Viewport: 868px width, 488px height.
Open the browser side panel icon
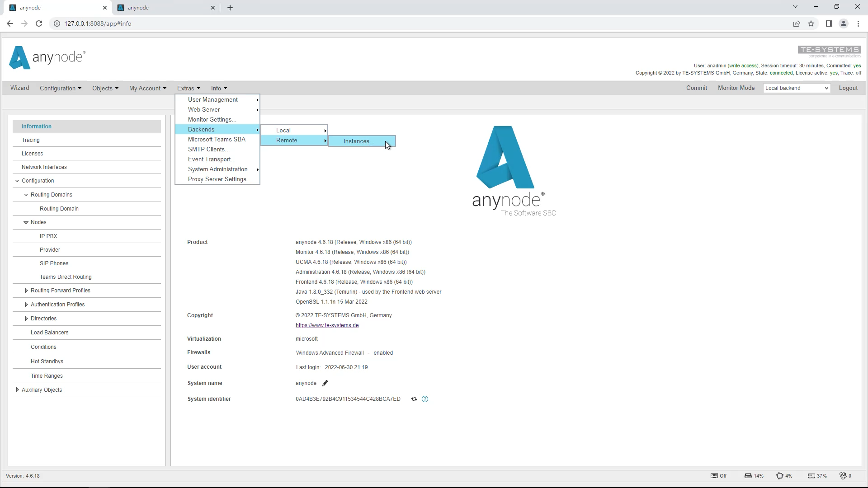tap(829, 23)
